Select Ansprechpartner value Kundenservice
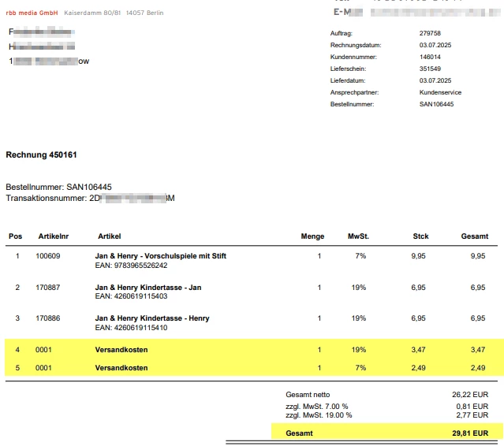The width and height of the screenshot is (504, 446). click(x=440, y=92)
